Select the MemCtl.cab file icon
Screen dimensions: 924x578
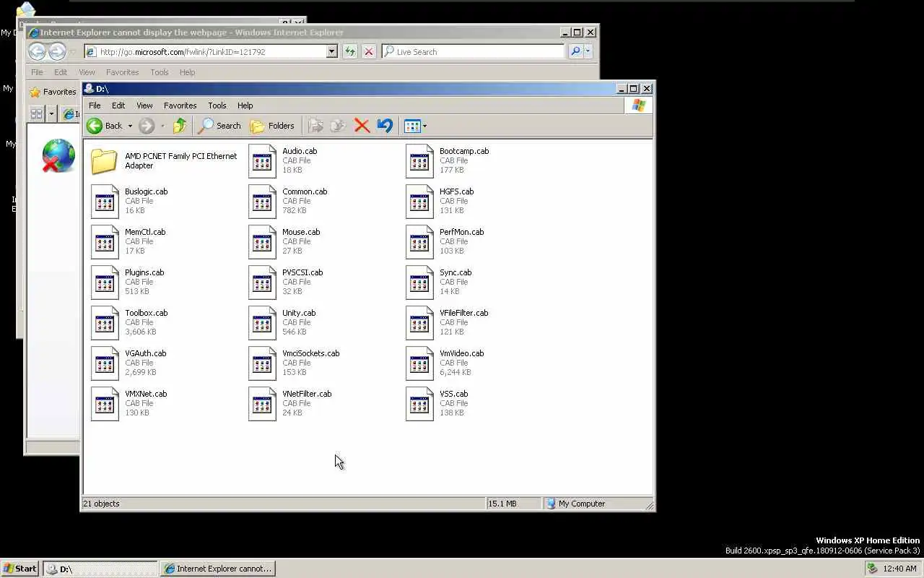(105, 241)
